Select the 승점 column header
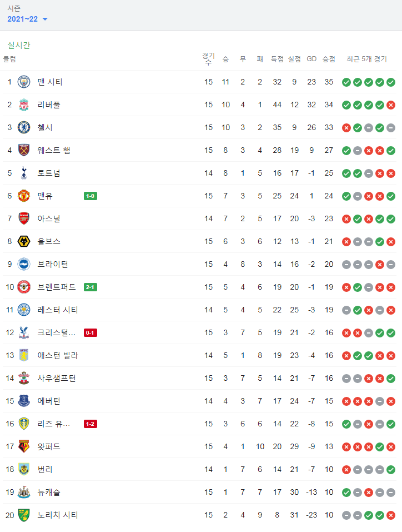This screenshot has width=402, height=532. pyautogui.click(x=329, y=59)
